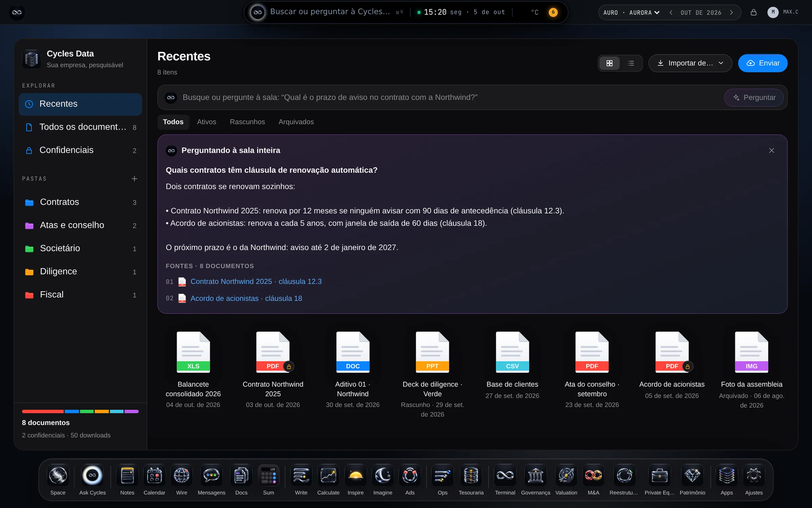Open the Balancete consolidado 2026 file
This screenshot has height=508, width=812.
pos(193,369)
